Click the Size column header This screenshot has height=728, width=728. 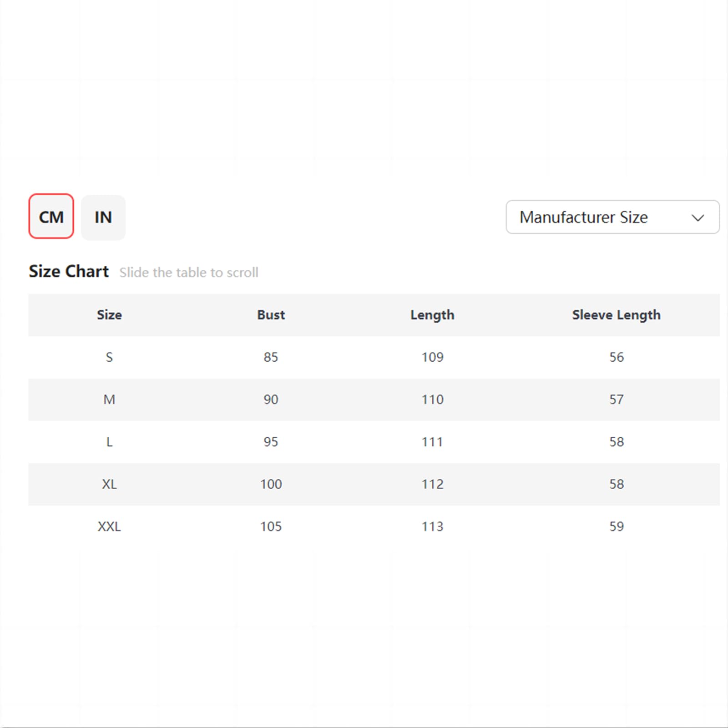click(109, 315)
